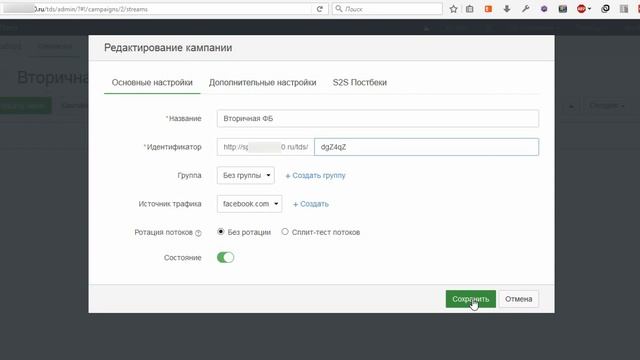Switch to Дополнительные настройки tab

pos(262,82)
